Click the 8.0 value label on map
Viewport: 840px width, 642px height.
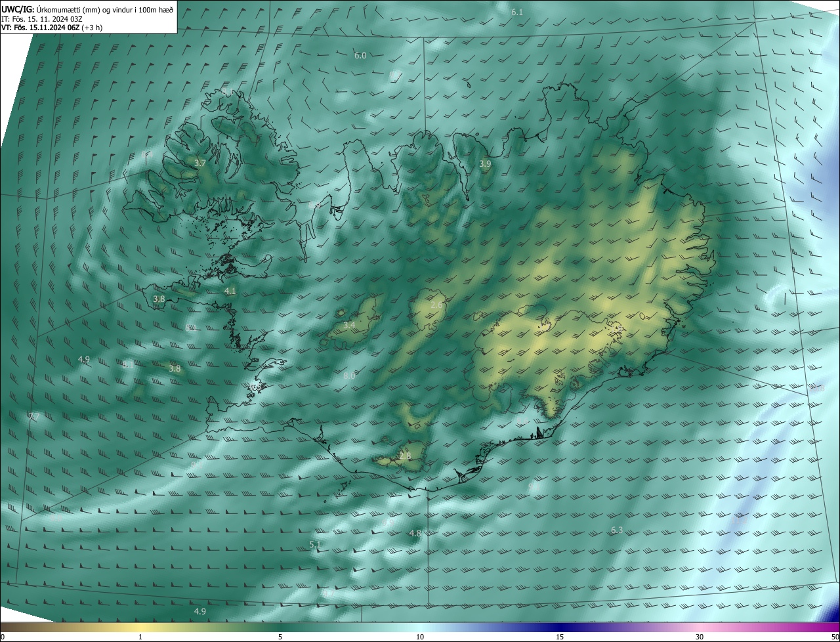click(x=349, y=376)
